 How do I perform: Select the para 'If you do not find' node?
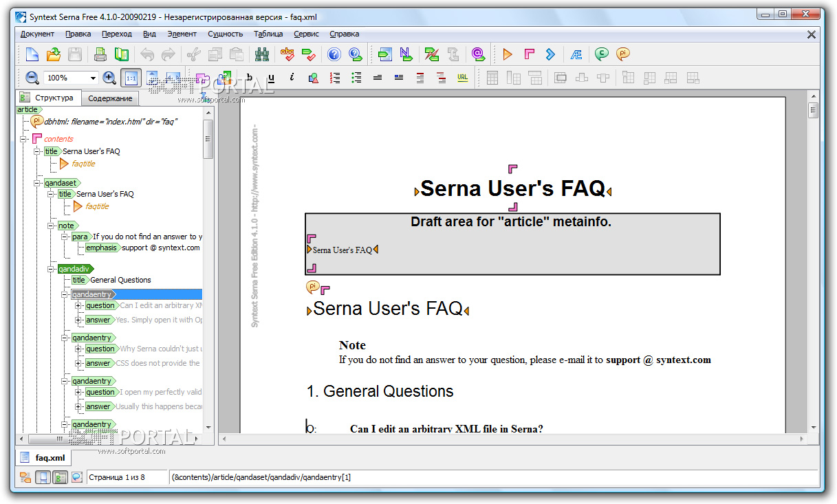coord(137,237)
